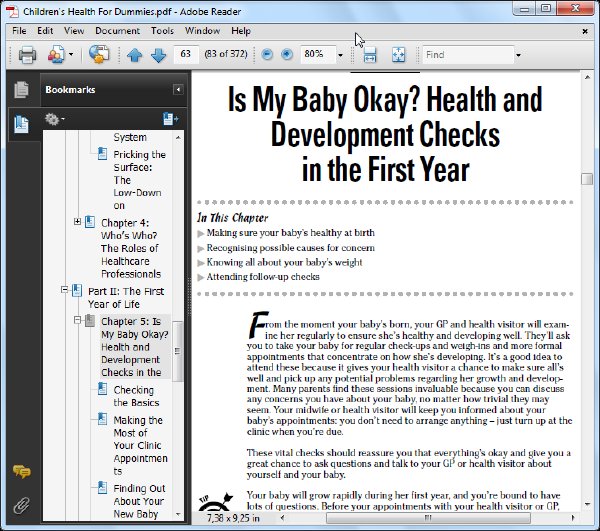This screenshot has width=600, height=531.
Task: Click the Chapter 5 bookmark page icon
Action: pos(90,320)
